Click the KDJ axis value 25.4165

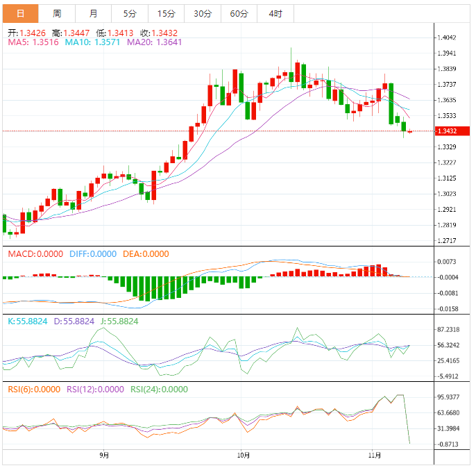click(x=448, y=361)
